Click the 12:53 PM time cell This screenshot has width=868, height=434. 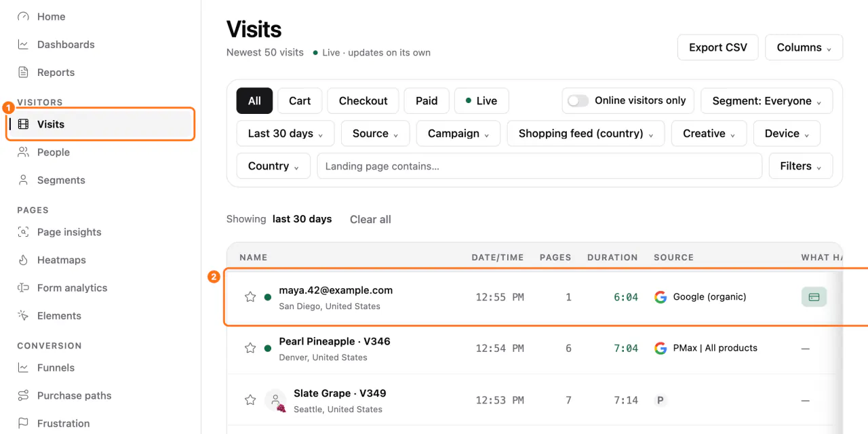500,400
